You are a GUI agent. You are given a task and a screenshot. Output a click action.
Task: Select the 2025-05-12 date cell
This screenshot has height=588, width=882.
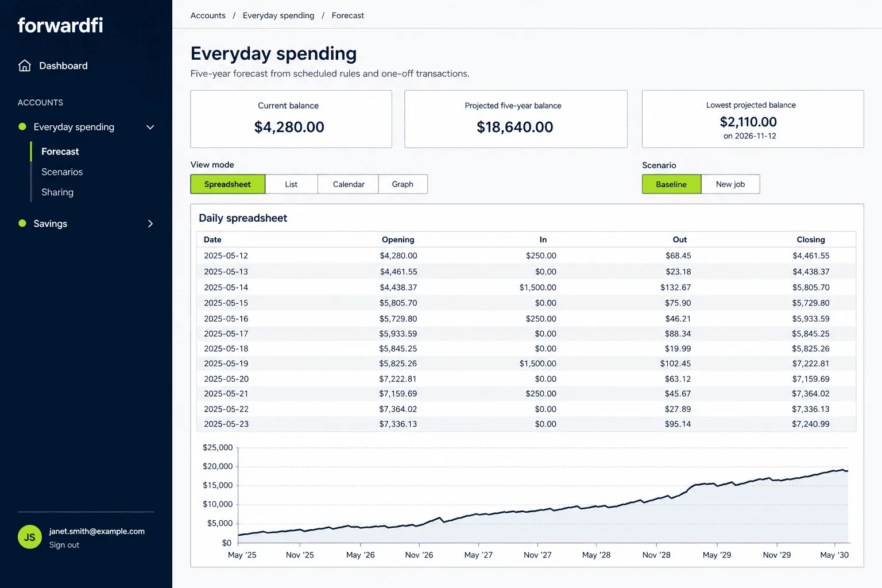(226, 256)
